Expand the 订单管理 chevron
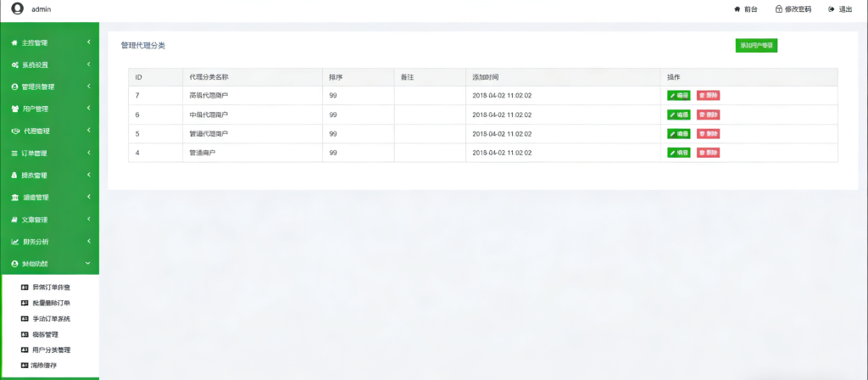Image resolution: width=868 pixels, height=380 pixels. click(x=88, y=153)
